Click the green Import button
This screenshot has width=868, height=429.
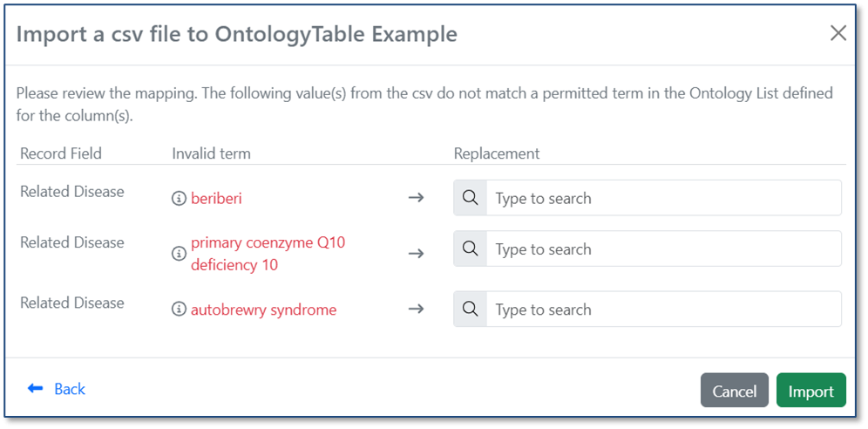[811, 390]
